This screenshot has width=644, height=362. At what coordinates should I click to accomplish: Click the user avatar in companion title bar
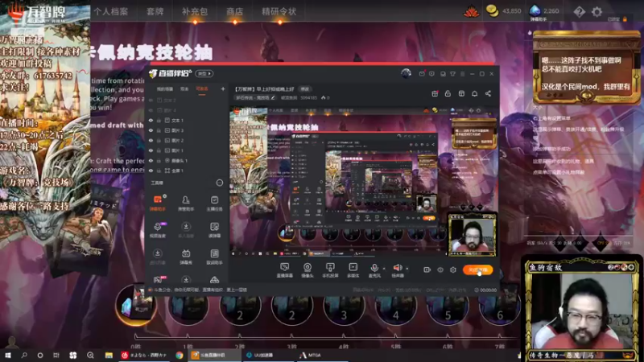(407, 73)
